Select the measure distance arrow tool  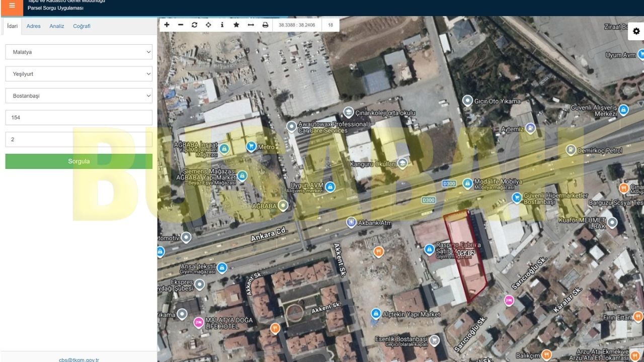point(251,25)
